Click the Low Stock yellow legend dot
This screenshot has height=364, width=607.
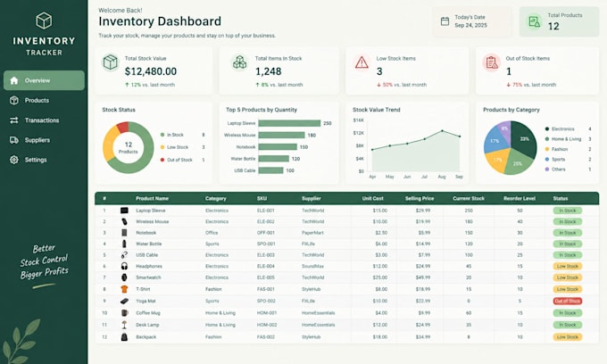coord(162,147)
